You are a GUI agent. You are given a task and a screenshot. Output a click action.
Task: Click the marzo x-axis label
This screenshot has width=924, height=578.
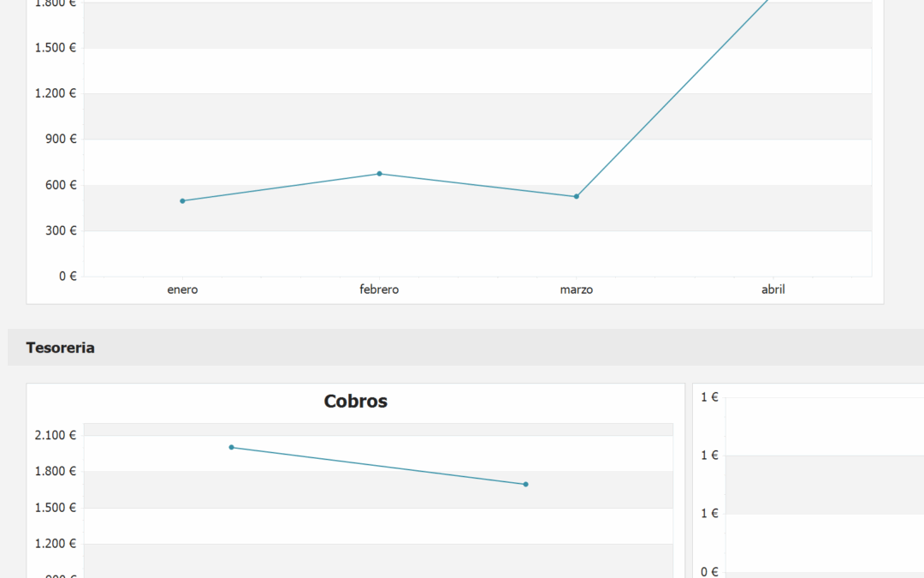(x=577, y=289)
